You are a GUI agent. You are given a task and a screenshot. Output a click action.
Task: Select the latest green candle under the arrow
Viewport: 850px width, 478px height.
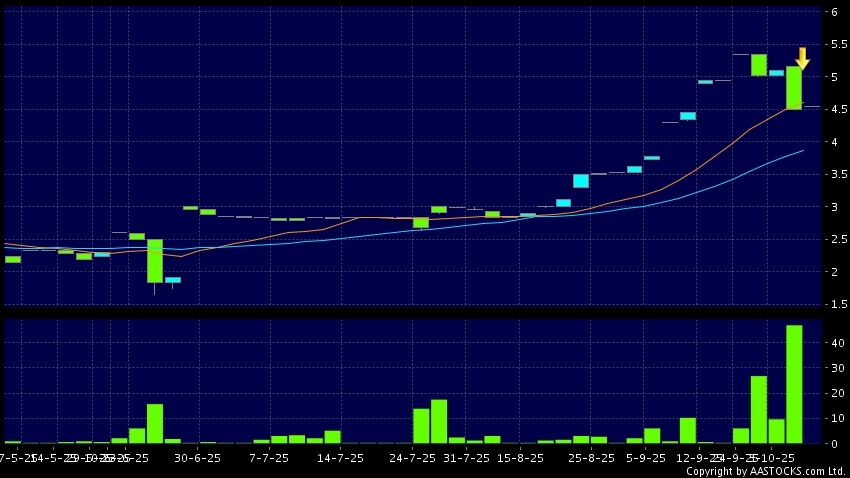coord(794,88)
